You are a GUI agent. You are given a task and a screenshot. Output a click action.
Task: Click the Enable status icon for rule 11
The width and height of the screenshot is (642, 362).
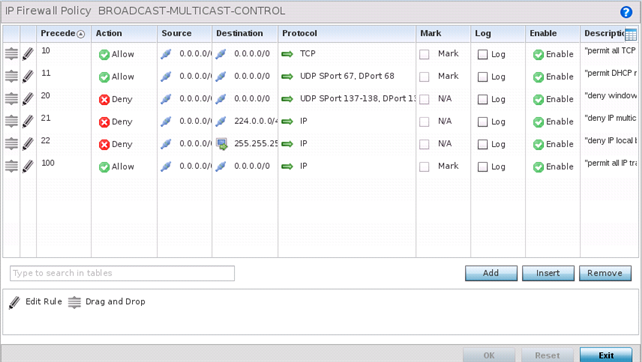point(538,77)
